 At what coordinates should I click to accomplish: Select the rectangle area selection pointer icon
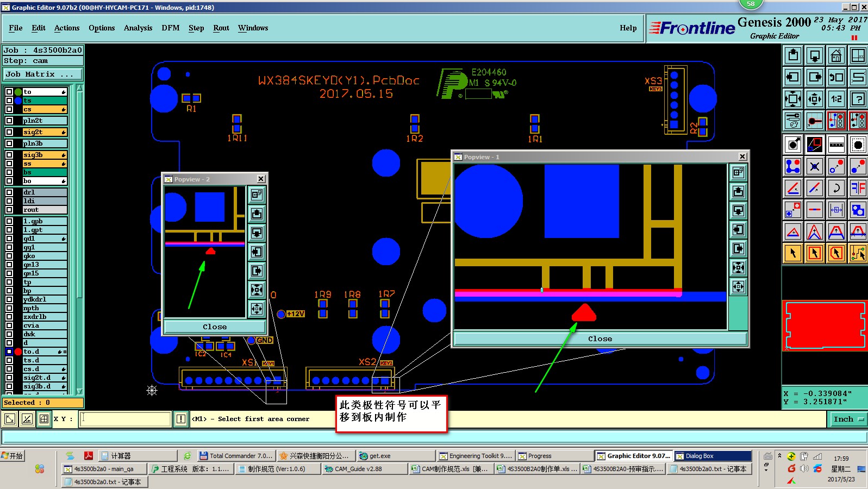point(815,253)
